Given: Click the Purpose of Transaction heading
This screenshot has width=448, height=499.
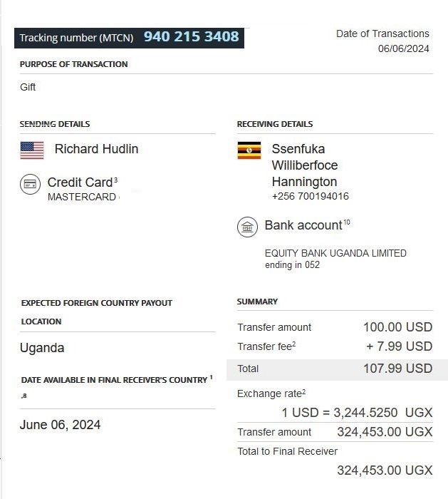Looking at the screenshot, I should pos(73,64).
